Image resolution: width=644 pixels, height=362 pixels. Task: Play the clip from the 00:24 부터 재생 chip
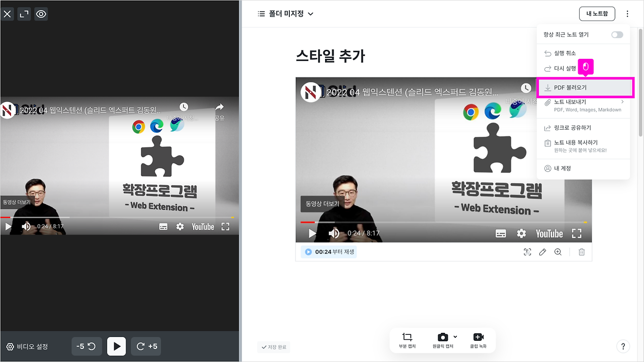click(328, 252)
